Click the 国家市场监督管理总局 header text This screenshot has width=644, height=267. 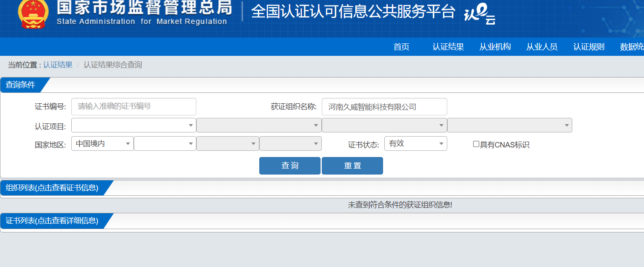click(144, 7)
